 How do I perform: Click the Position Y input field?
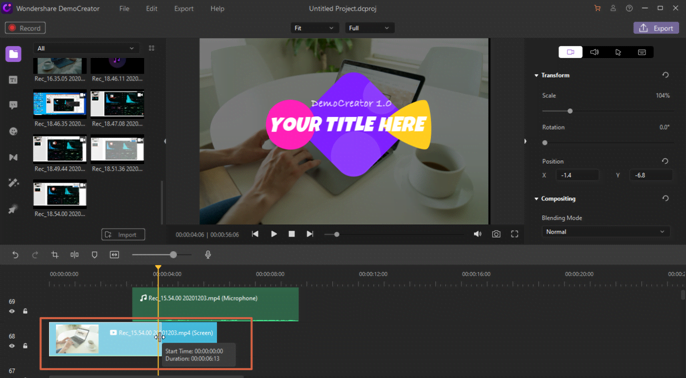click(651, 175)
